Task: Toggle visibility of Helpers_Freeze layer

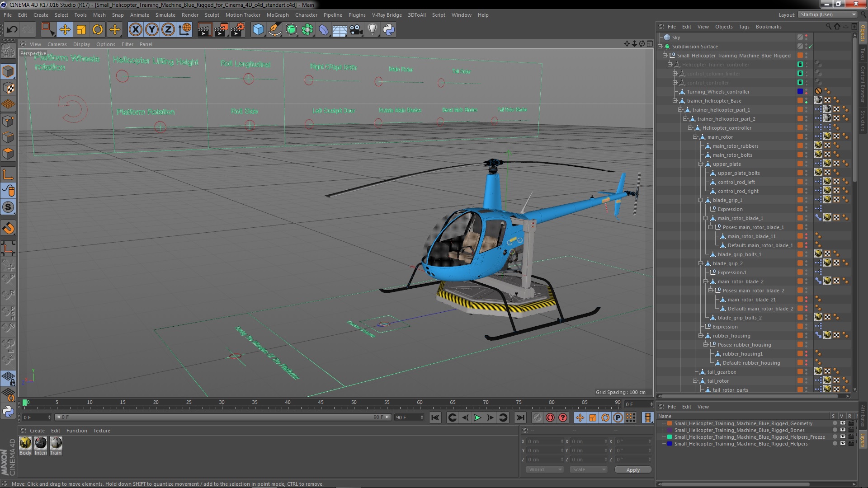Action: (x=843, y=437)
